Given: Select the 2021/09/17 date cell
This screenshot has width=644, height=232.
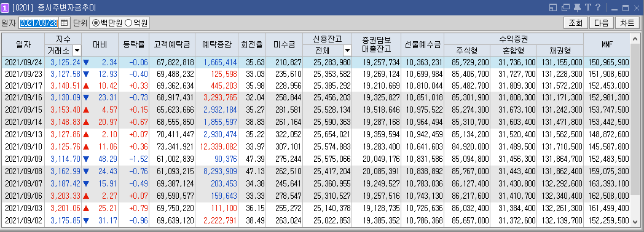Looking at the screenshot, I should click(23, 86).
